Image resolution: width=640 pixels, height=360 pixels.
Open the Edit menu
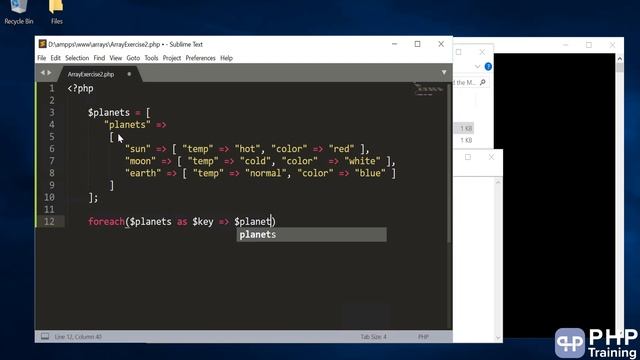point(56,58)
